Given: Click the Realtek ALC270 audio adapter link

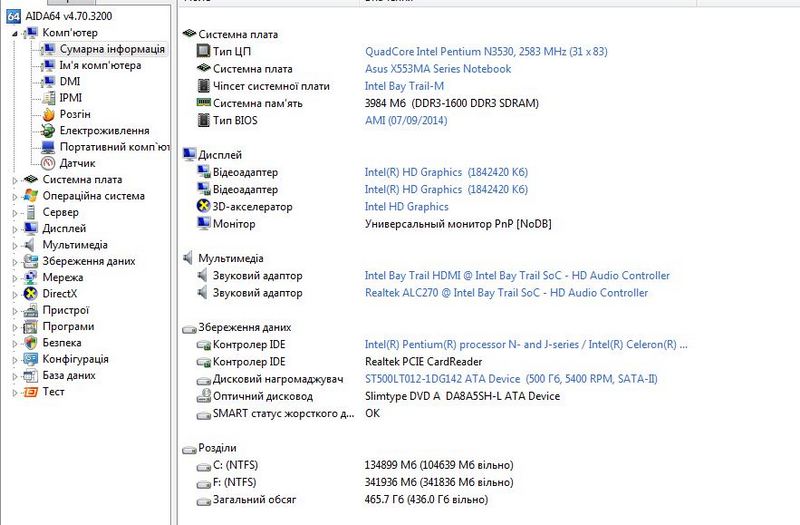Looking at the screenshot, I should click(506, 293).
